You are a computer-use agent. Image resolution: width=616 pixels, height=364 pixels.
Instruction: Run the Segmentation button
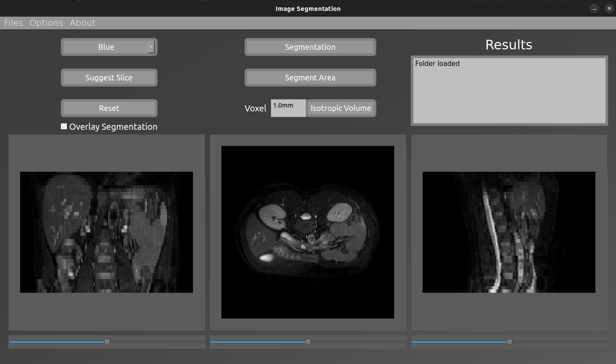click(x=310, y=47)
